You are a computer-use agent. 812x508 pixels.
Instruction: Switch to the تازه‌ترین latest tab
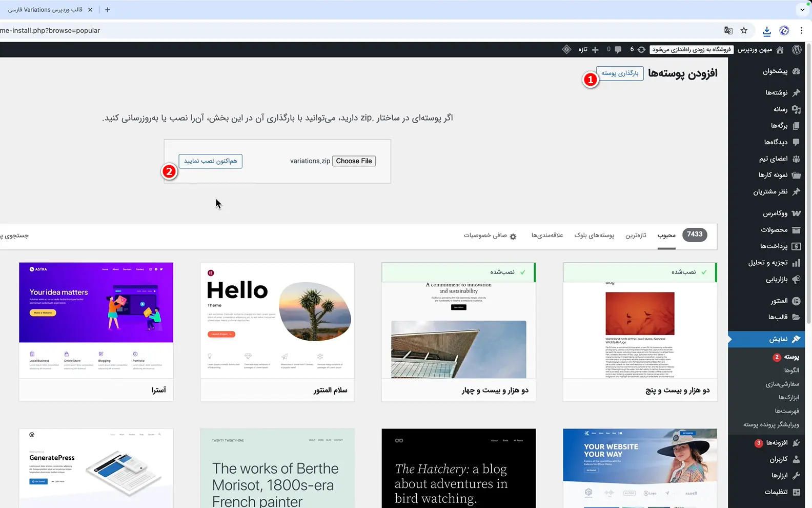pyautogui.click(x=636, y=236)
